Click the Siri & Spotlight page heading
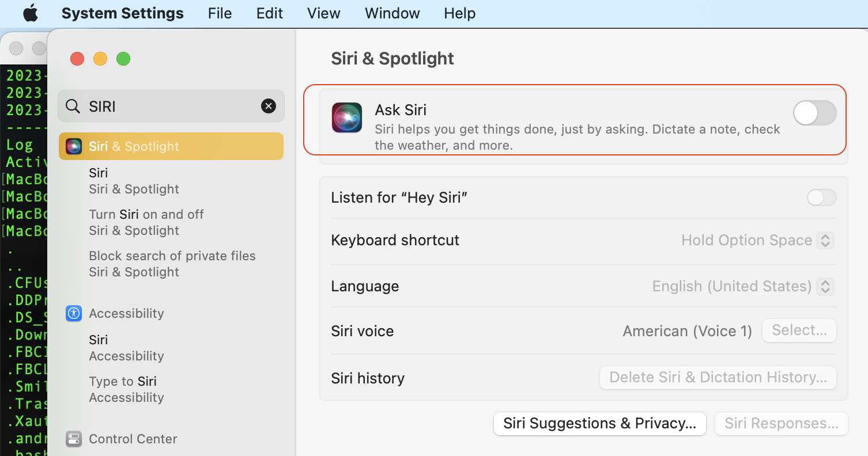This screenshot has height=456, width=868. (x=393, y=58)
